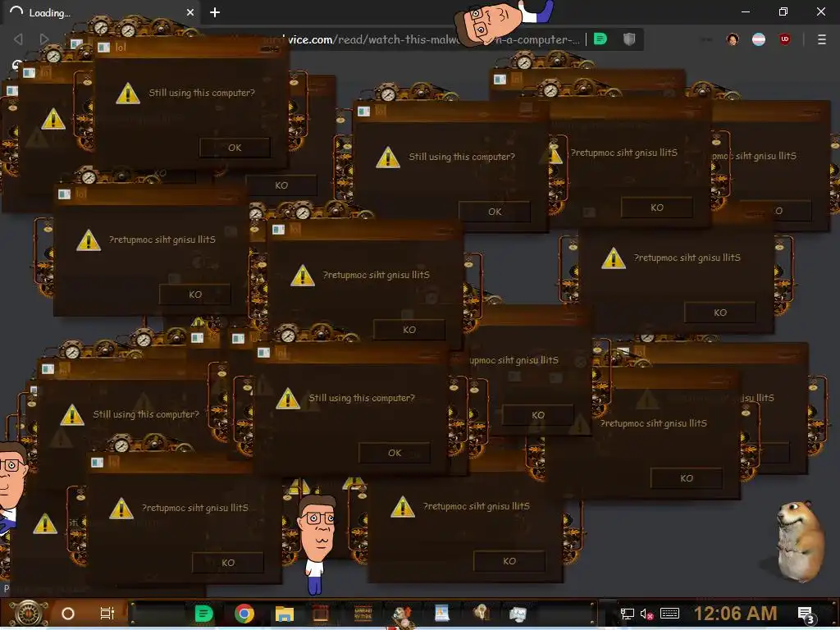The height and width of the screenshot is (630, 840).
Task: Click the muted volume icon in system tray
Action: click(646, 614)
